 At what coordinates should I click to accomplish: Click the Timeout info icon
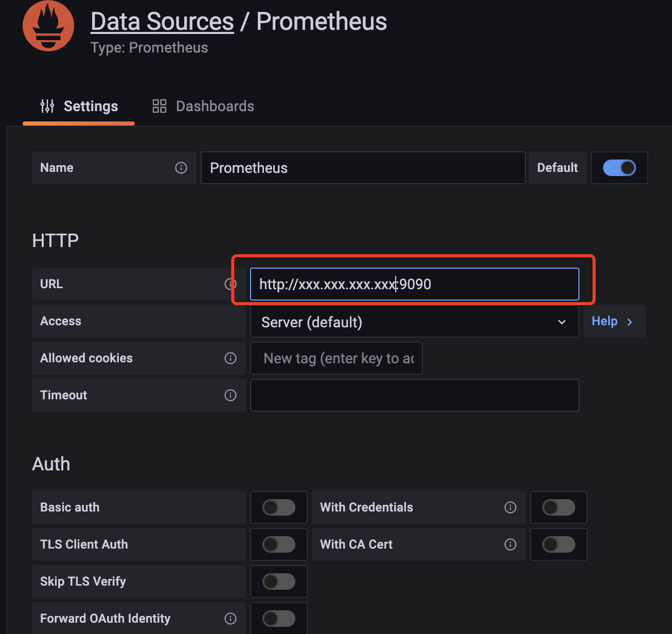coord(231,395)
